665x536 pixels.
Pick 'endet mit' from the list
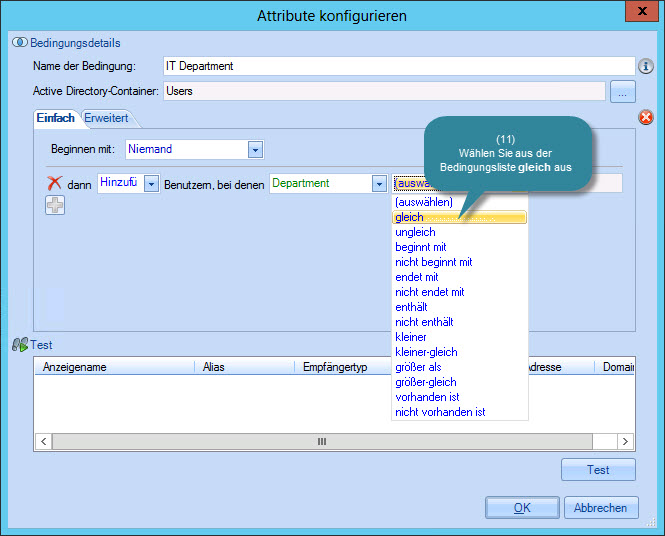460,277
